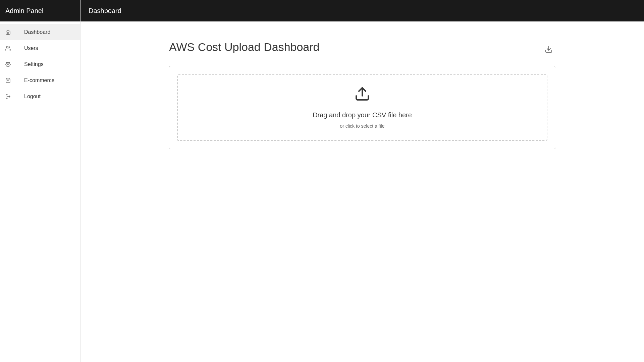Click the upload arrow icon in drop zone

362,94
